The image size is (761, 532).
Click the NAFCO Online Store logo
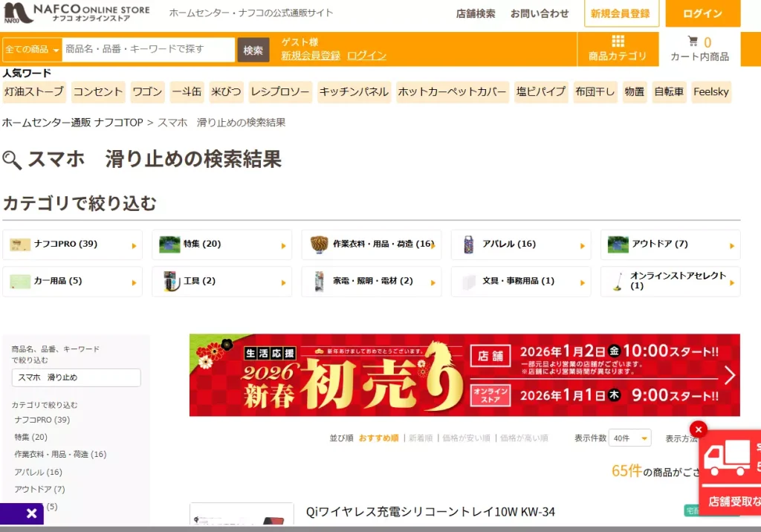click(77, 13)
